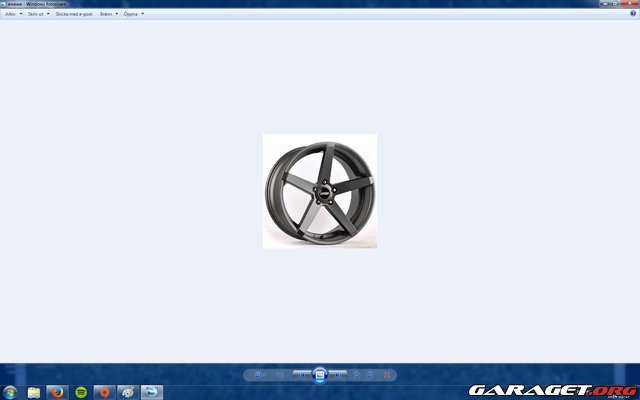Image resolution: width=640 pixels, height=400 pixels.
Task: Open the Öppna menu
Action: [131, 14]
